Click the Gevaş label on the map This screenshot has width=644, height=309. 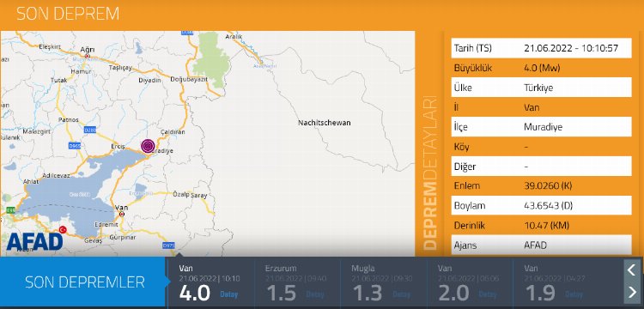click(x=93, y=241)
